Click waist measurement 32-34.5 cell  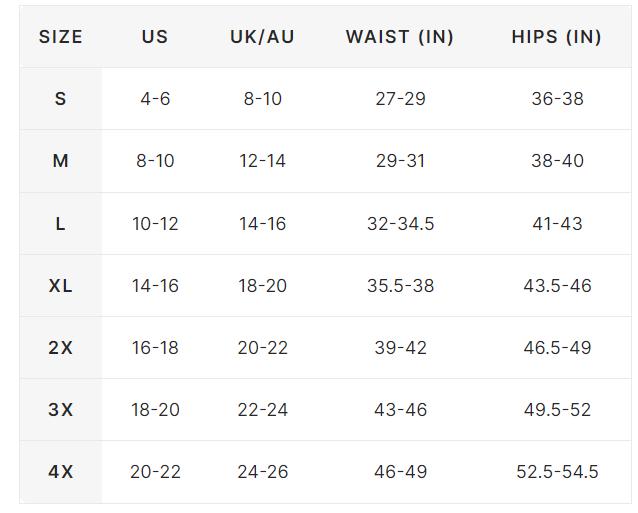click(x=400, y=224)
